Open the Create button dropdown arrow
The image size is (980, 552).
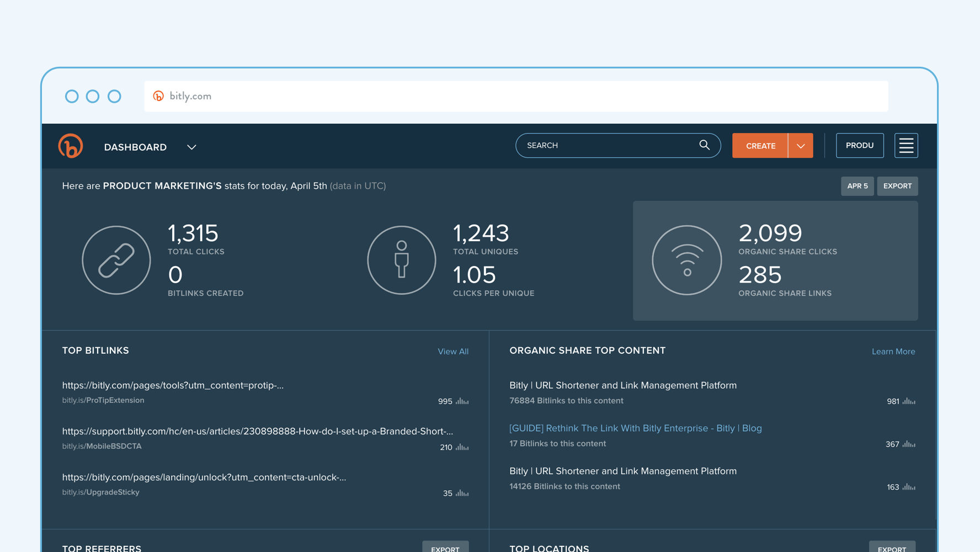pyautogui.click(x=801, y=146)
